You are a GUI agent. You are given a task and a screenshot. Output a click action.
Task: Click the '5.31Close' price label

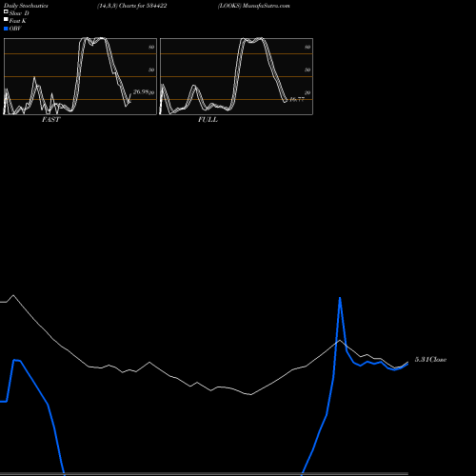430,360
